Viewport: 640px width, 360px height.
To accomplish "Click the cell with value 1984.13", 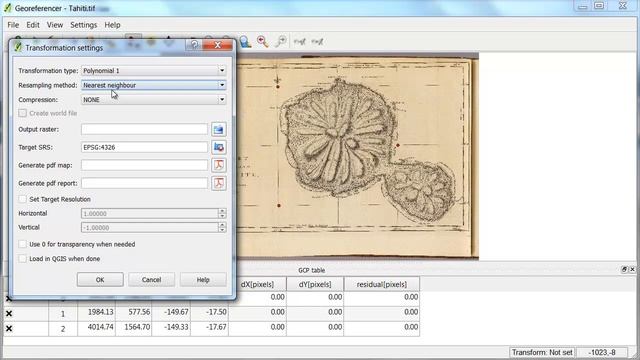I will [x=97, y=312].
